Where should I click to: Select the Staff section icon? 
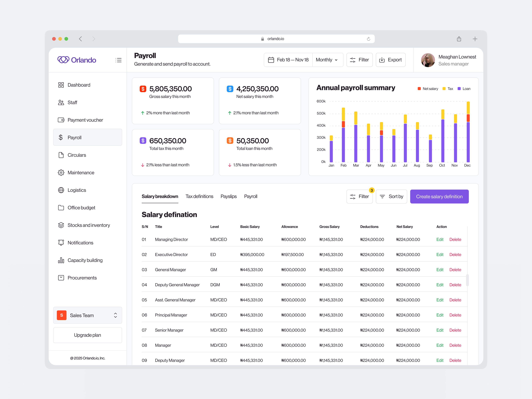tap(61, 102)
